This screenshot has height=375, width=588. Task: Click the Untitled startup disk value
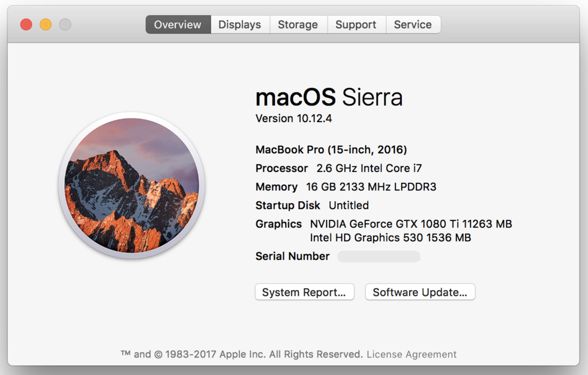pyautogui.click(x=349, y=206)
